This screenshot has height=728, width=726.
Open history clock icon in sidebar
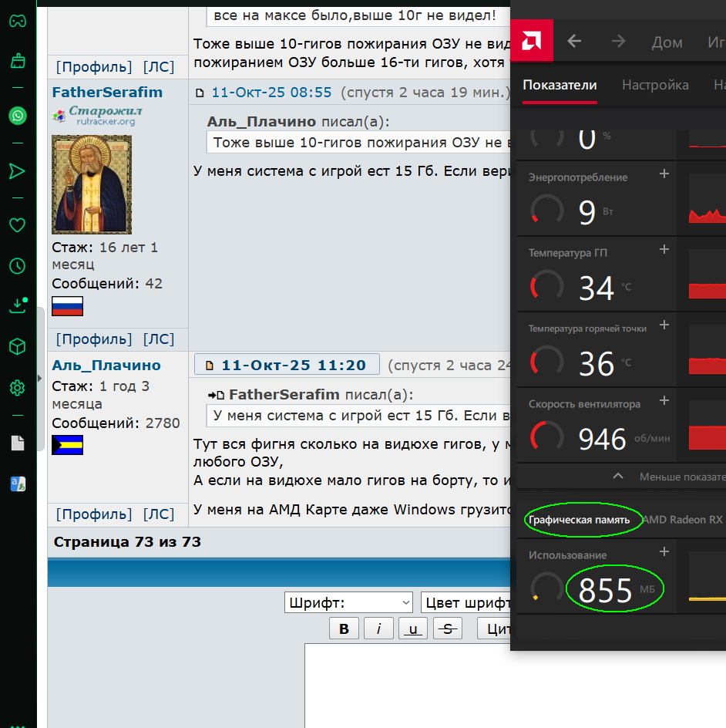16,266
